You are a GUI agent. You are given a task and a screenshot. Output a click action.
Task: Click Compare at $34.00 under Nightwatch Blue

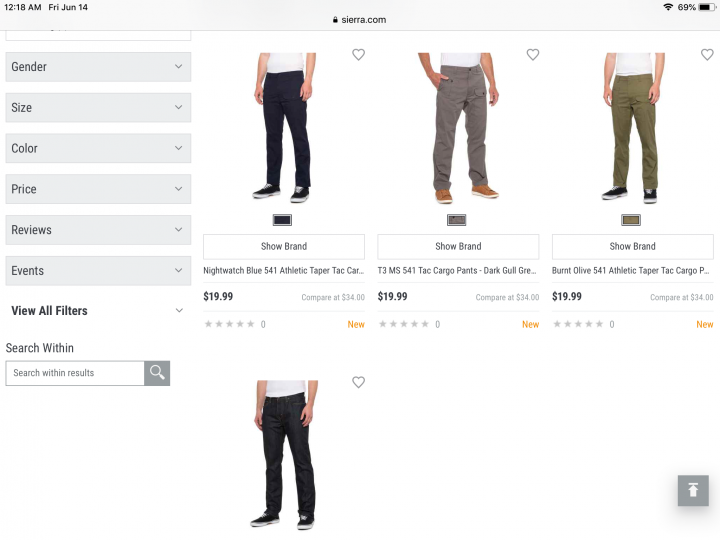[333, 298]
